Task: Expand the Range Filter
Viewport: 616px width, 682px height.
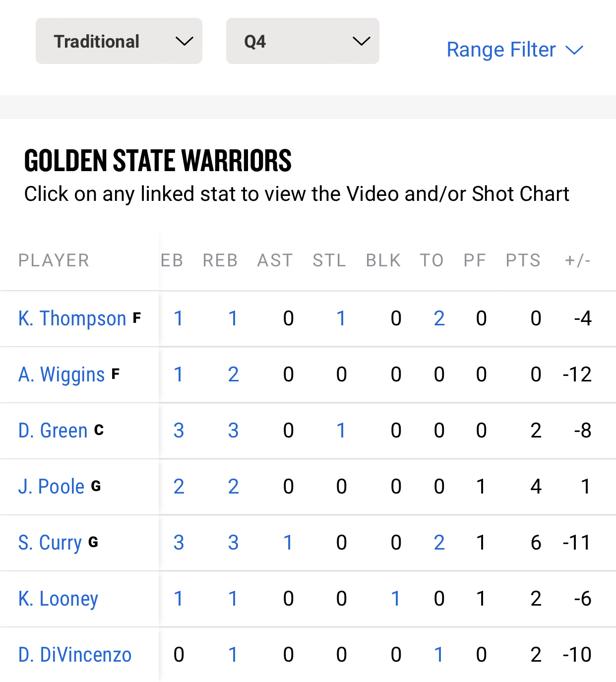Action: pyautogui.click(x=515, y=50)
